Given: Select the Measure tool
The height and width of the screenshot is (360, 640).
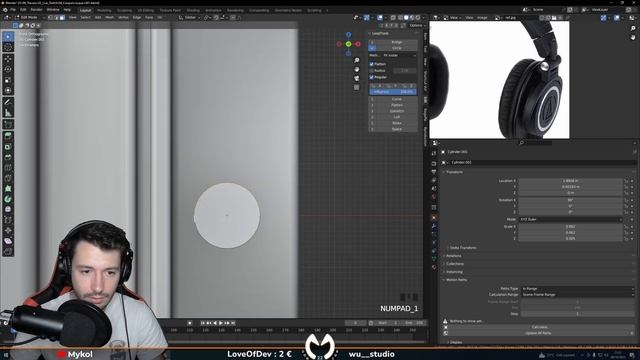Looking at the screenshot, I should point(8,113).
